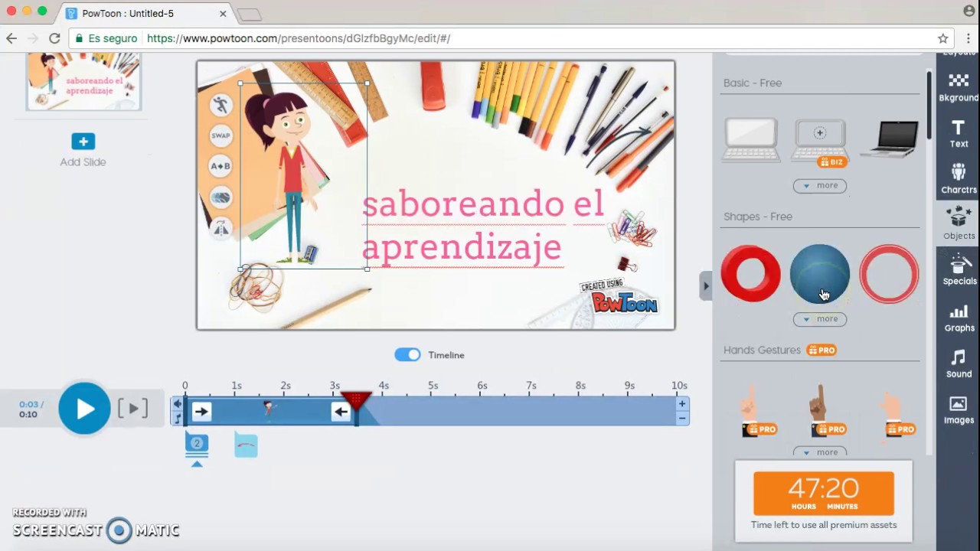Click the orange premium time-left counter

pos(824,493)
